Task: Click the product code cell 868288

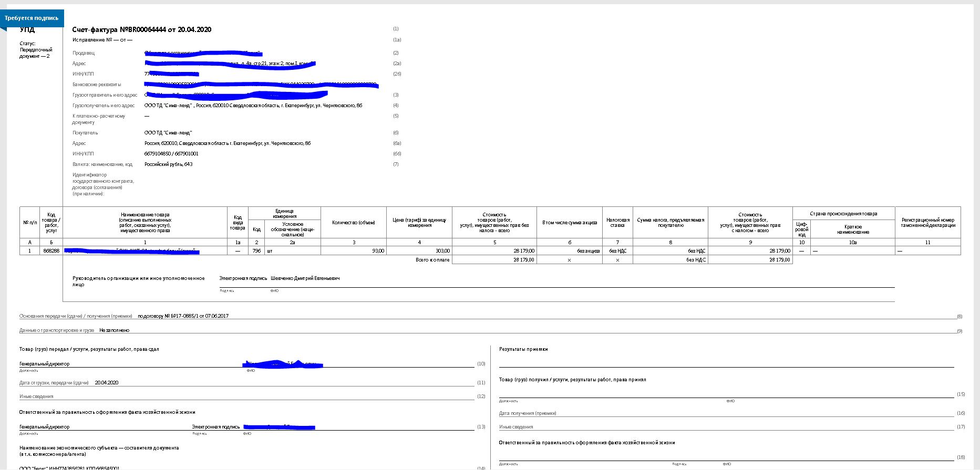Action: point(51,251)
